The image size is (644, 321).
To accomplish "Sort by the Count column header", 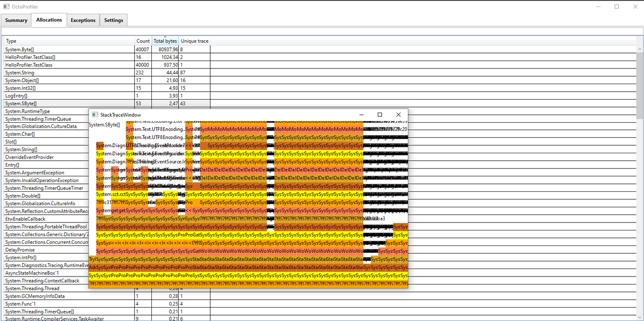I will (143, 41).
